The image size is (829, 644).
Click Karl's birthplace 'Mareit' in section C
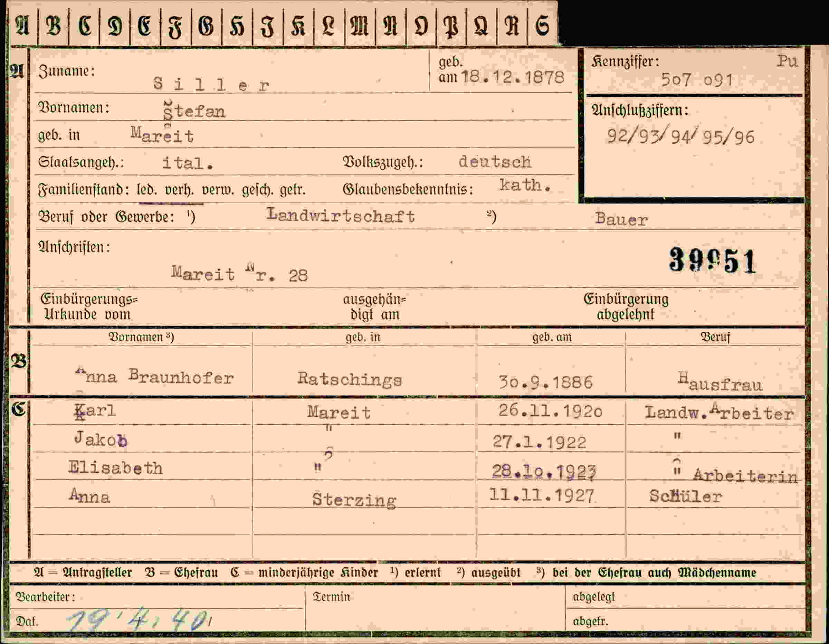pyautogui.click(x=339, y=413)
